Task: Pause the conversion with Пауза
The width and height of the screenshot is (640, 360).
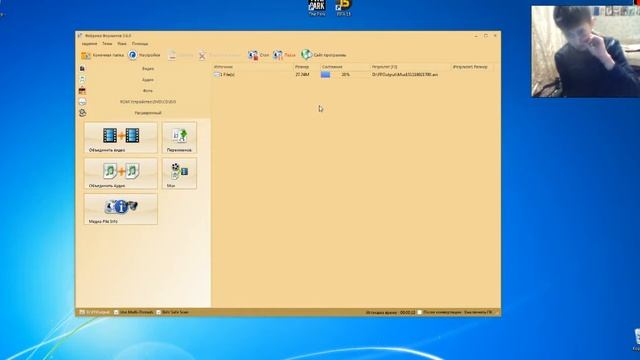Action: coord(284,55)
